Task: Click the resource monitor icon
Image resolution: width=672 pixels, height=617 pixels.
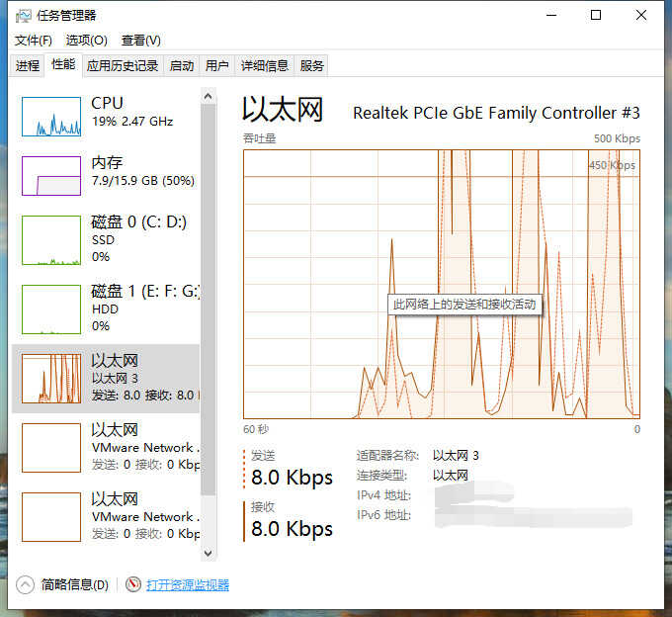Action: click(x=133, y=584)
